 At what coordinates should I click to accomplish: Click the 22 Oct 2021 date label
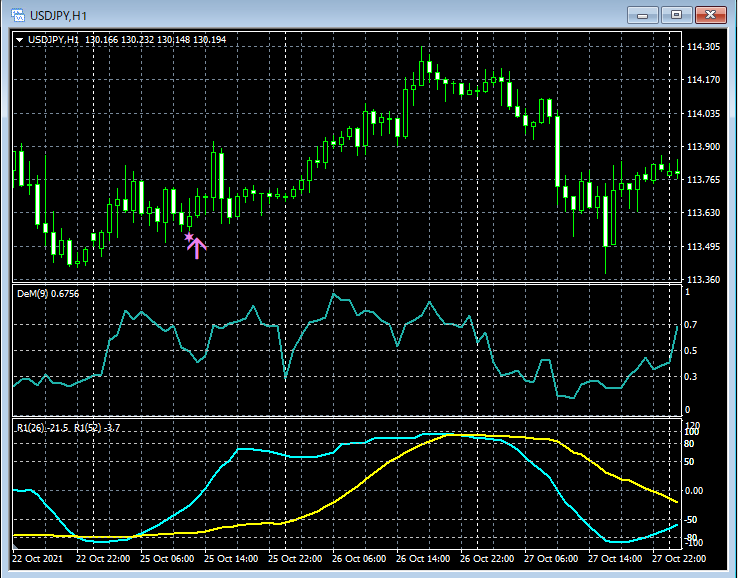coord(38,557)
